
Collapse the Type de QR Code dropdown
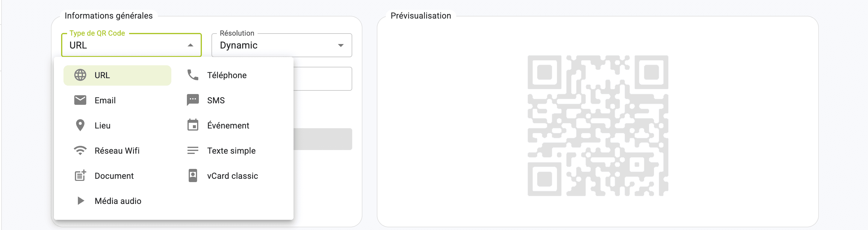(190, 45)
